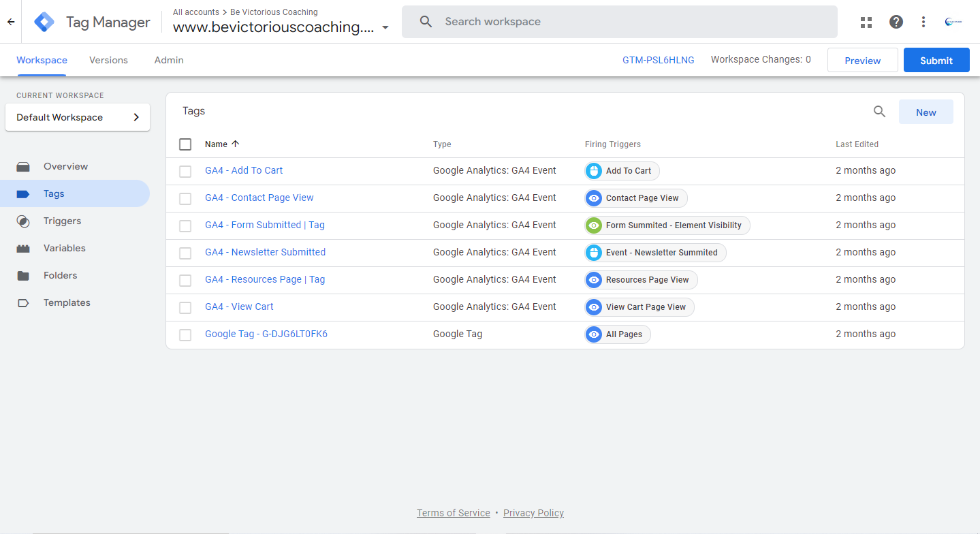Click the Event - Newsletter Summited trigger icon

tap(594, 253)
